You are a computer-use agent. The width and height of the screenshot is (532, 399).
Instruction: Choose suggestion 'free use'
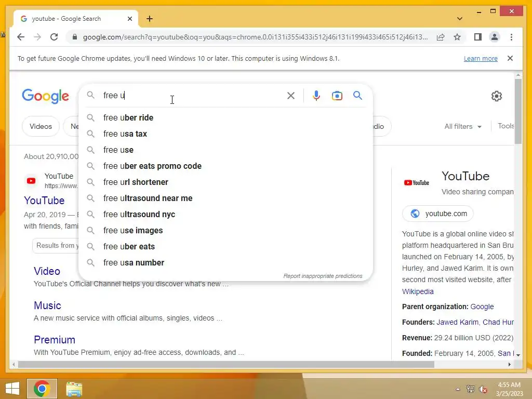(225, 150)
